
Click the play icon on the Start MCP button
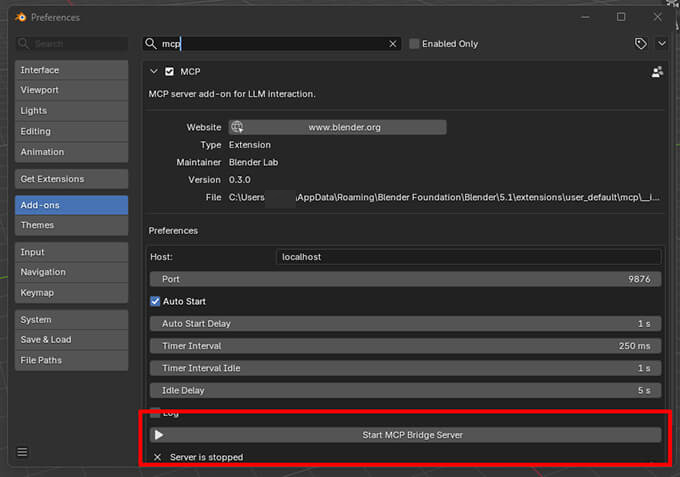coord(158,435)
